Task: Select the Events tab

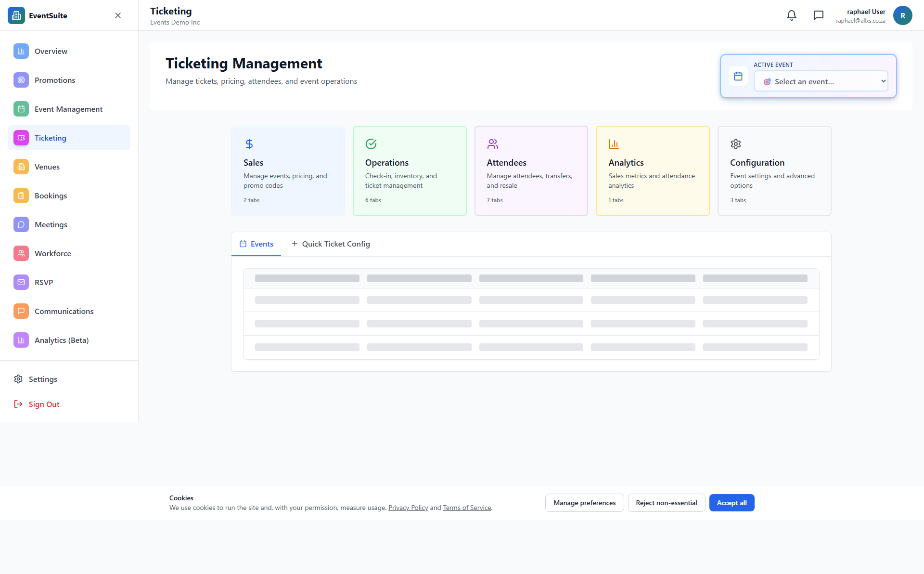Action: click(256, 244)
